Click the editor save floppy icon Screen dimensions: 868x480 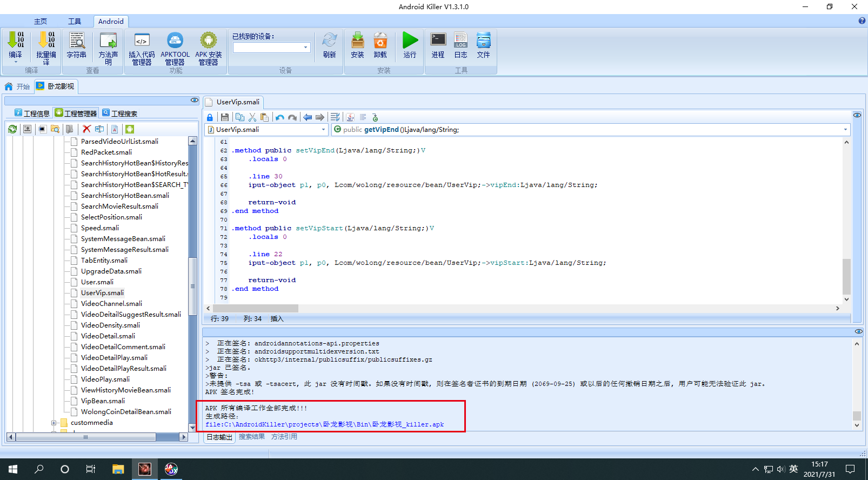[225, 117]
